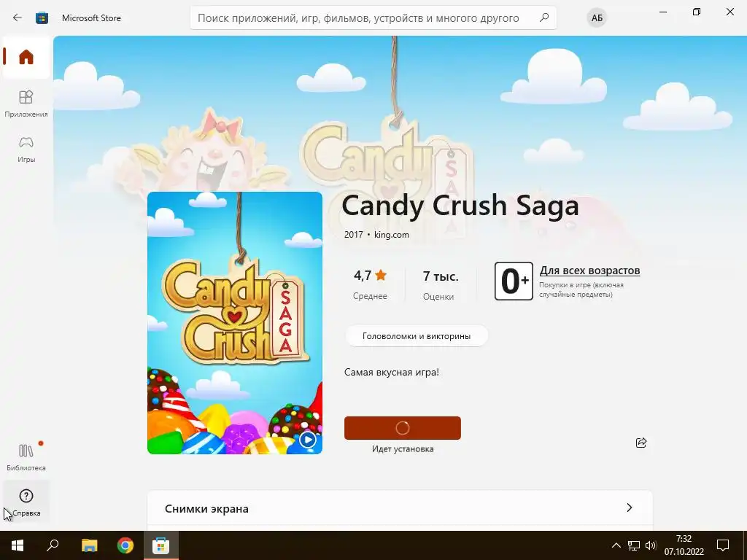The width and height of the screenshot is (747, 560).
Task: Go back with the arrow icon
Action: (x=18, y=18)
